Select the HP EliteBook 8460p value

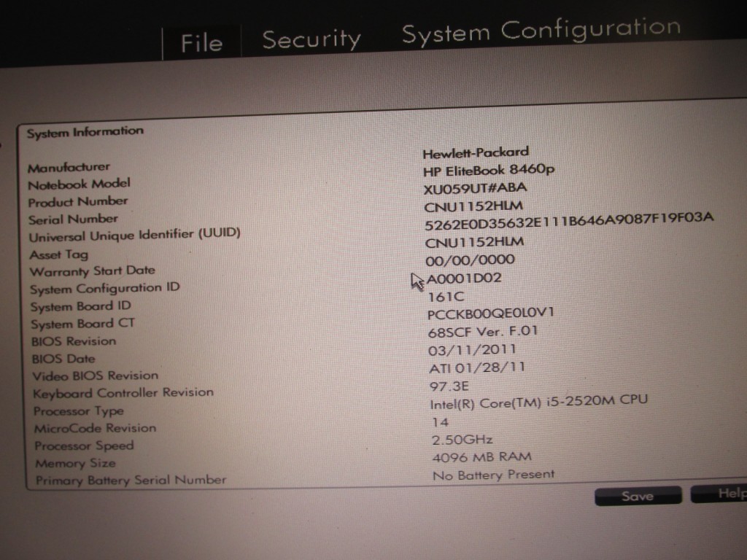coord(489,170)
